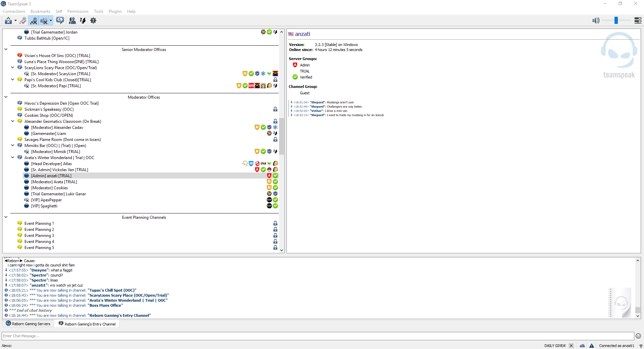Click the channel tree scroll-up arrow

[x=282, y=32]
